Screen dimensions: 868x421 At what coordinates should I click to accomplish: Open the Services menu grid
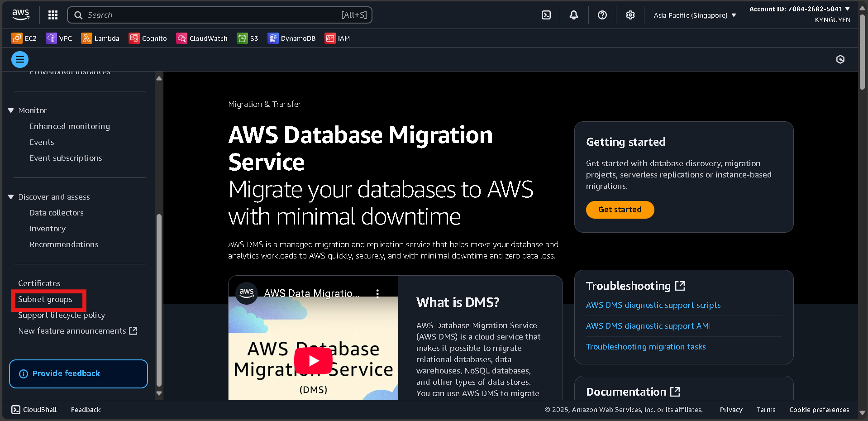coord(52,14)
